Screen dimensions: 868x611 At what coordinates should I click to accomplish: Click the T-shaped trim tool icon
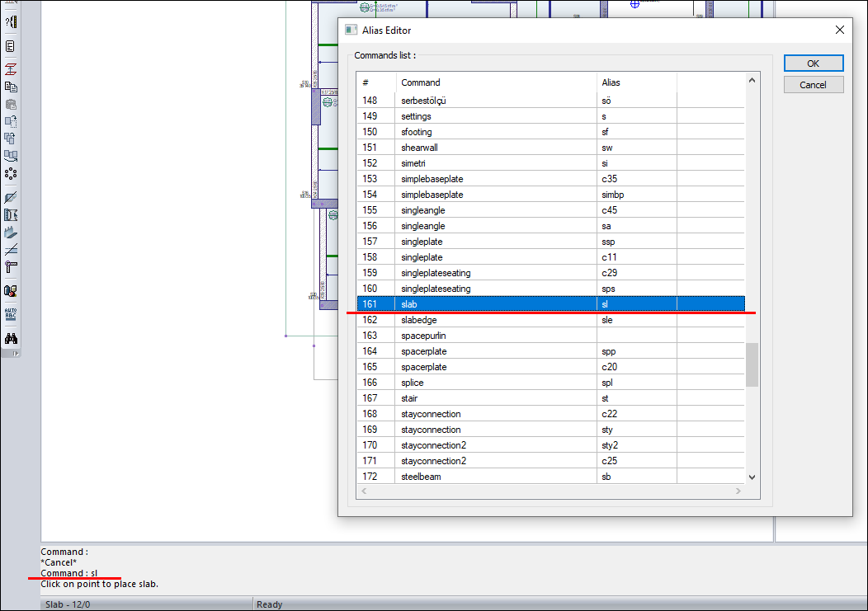[x=11, y=266]
